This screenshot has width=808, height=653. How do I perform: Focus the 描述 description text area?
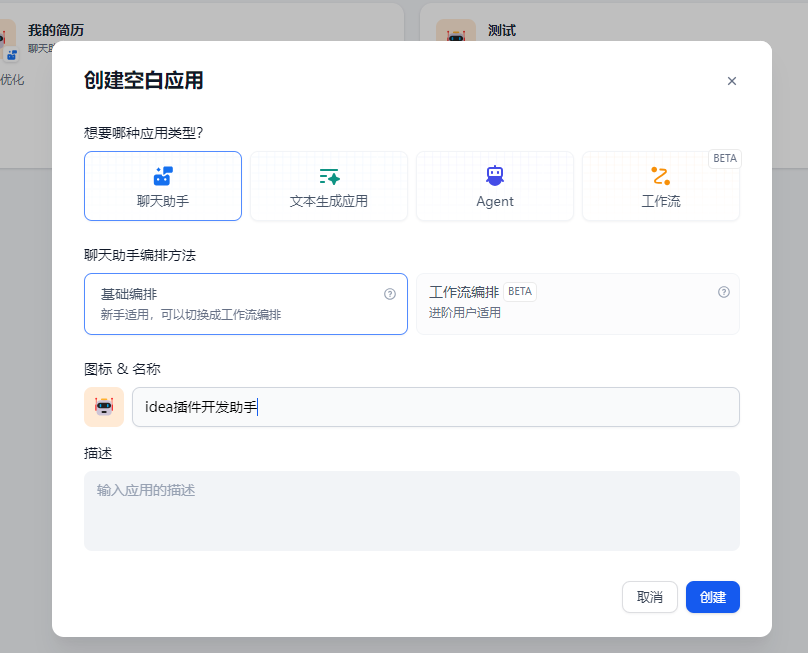tap(412, 511)
